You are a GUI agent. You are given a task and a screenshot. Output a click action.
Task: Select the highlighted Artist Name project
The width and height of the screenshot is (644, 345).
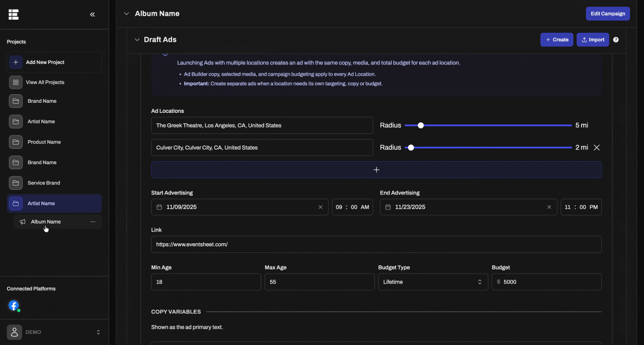[54, 203]
